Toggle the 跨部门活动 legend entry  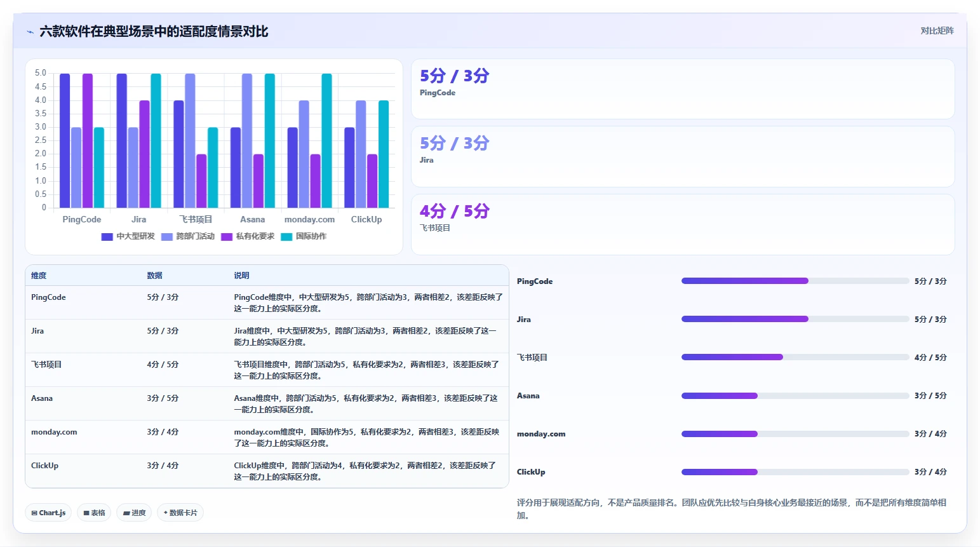pyautogui.click(x=188, y=236)
